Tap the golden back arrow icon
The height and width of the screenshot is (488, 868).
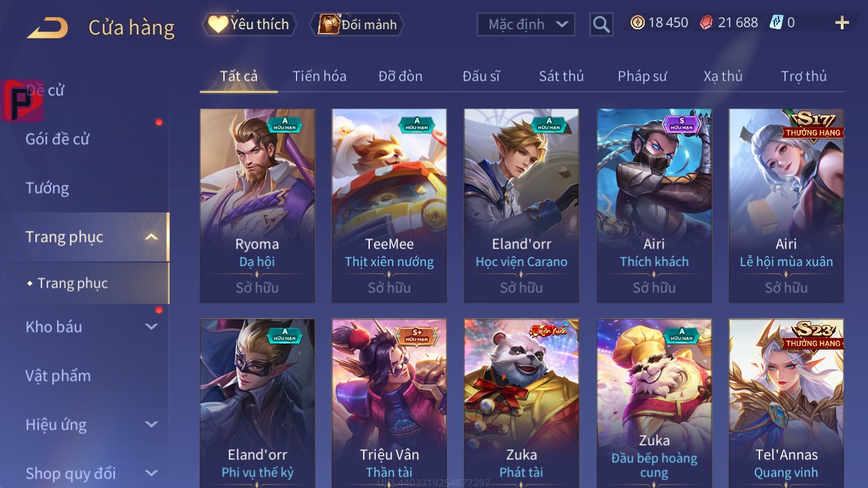coord(48,28)
